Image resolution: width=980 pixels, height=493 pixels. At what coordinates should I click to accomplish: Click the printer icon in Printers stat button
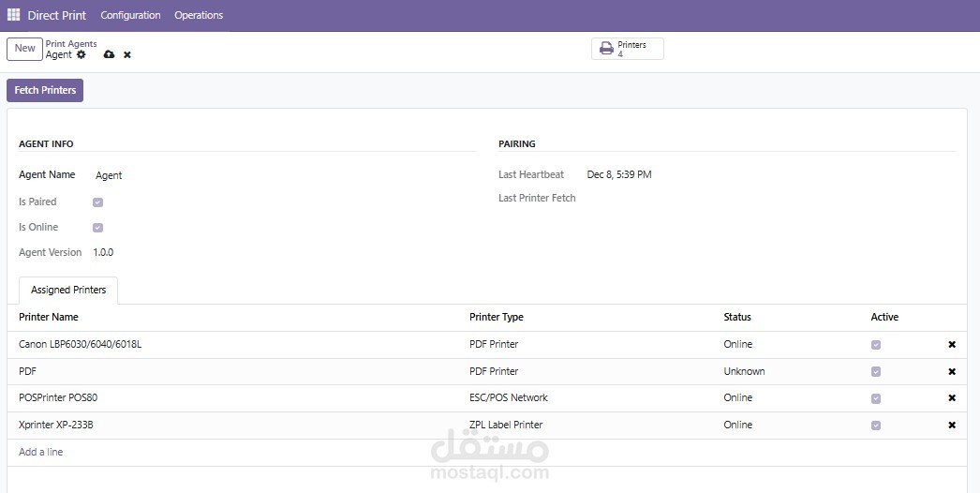coord(606,48)
